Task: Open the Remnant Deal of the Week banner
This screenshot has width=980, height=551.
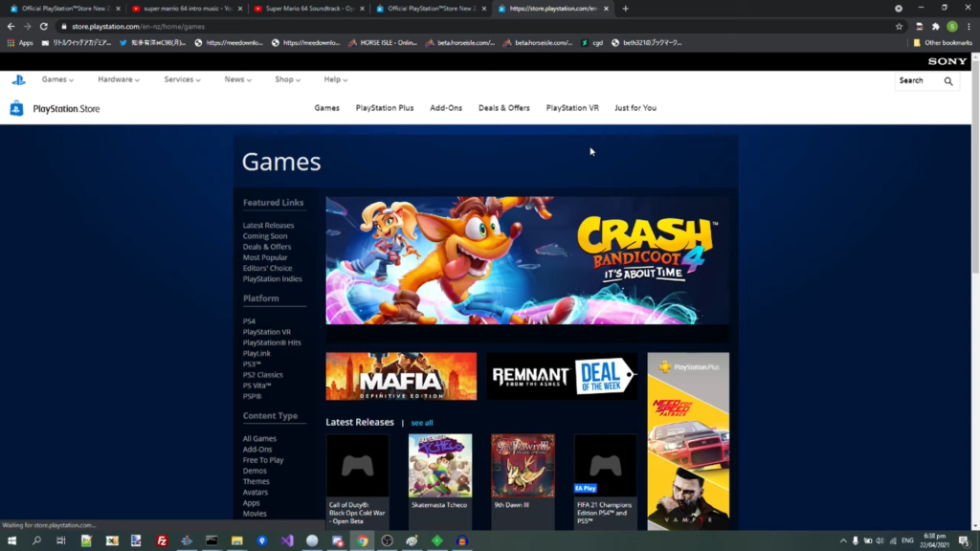Action: click(x=563, y=376)
